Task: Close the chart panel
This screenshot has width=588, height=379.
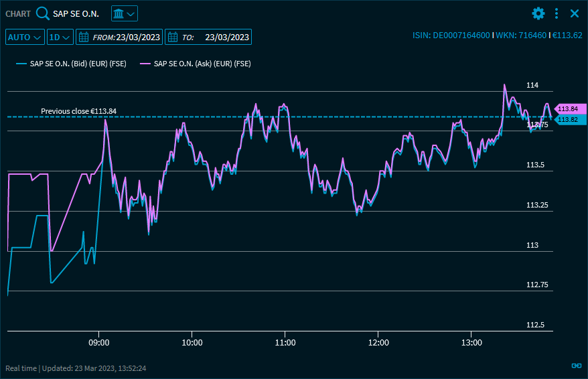Action: (575, 13)
